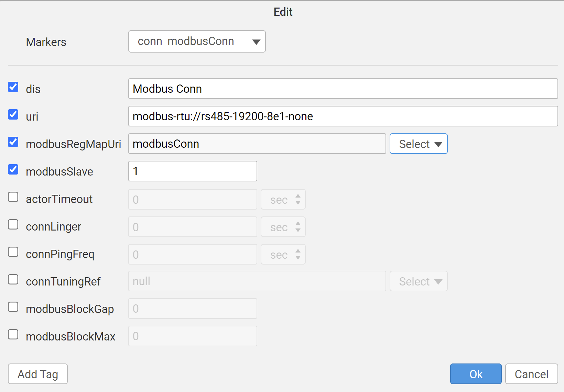Viewport: 564px width, 392px height.
Task: Click the actorTimeout sec unit selector
Action: pyautogui.click(x=283, y=200)
